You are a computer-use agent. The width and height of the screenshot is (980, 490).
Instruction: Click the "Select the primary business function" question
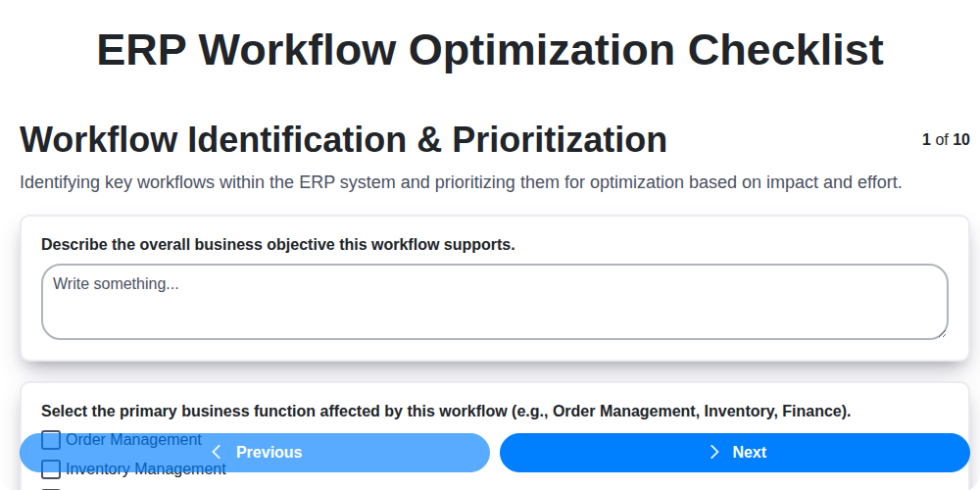(x=446, y=412)
